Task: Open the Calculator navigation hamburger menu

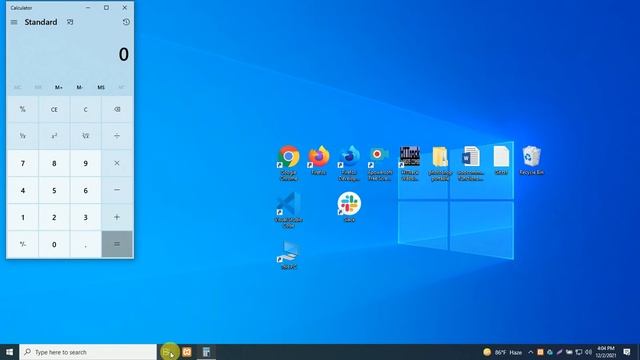Action: [14, 22]
